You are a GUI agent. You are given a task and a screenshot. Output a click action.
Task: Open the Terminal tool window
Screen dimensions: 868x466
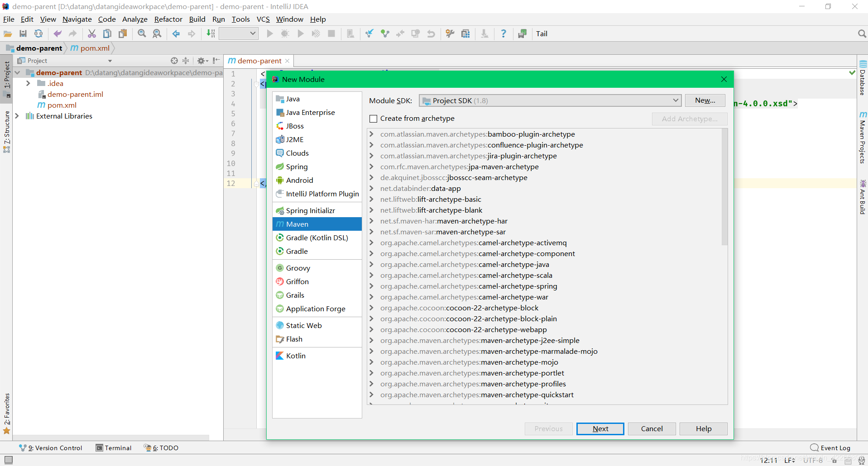pyautogui.click(x=114, y=448)
